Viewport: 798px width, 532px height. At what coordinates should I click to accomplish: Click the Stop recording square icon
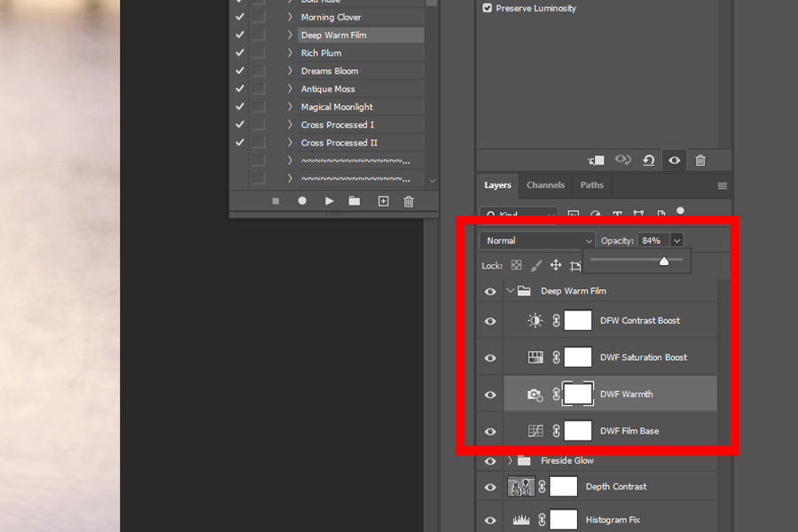coord(276,201)
